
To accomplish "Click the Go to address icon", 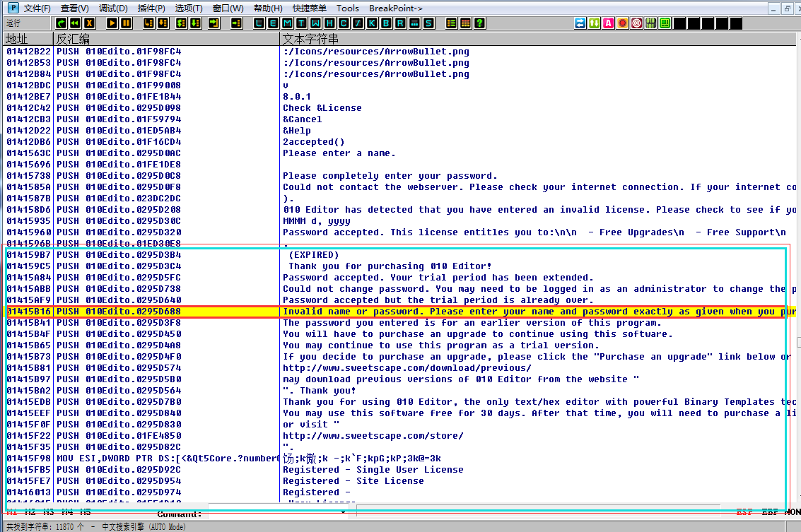I will (237, 23).
